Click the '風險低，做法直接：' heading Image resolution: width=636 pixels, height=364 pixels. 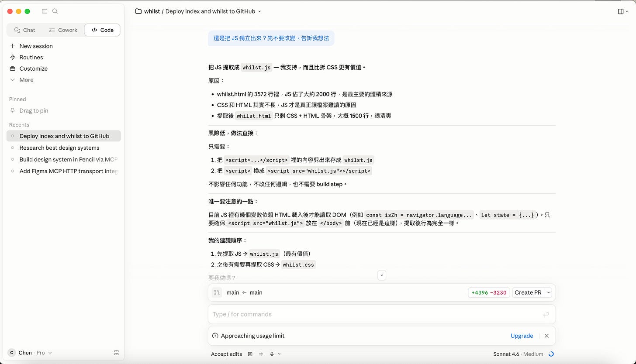click(x=234, y=133)
